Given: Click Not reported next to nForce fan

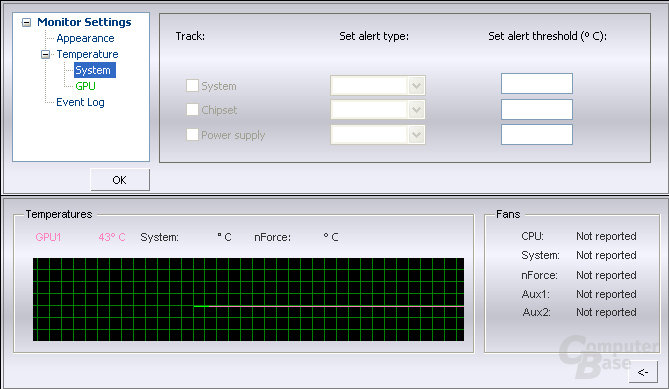Looking at the screenshot, I should (x=606, y=275).
